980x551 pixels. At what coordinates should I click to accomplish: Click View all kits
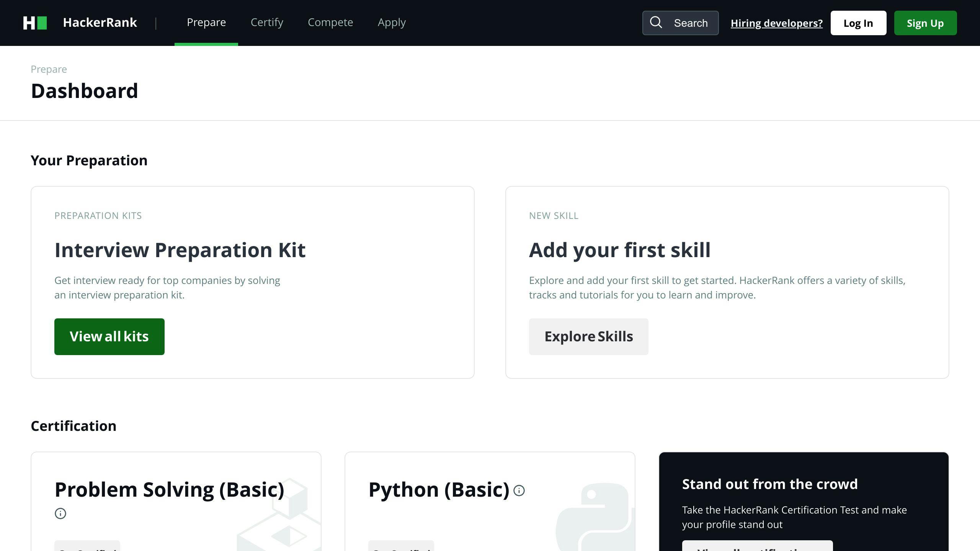pos(109,336)
